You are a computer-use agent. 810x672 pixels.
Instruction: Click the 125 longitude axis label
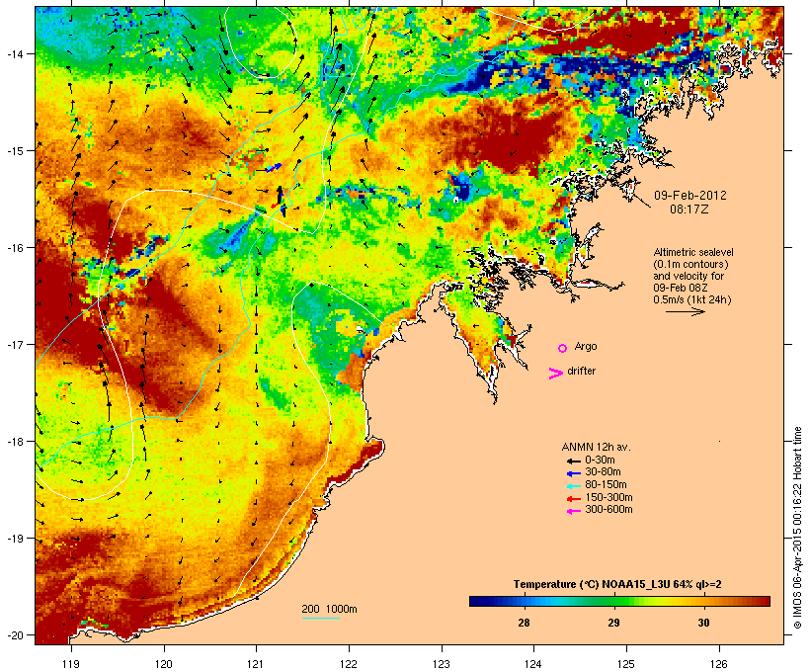pos(626,664)
